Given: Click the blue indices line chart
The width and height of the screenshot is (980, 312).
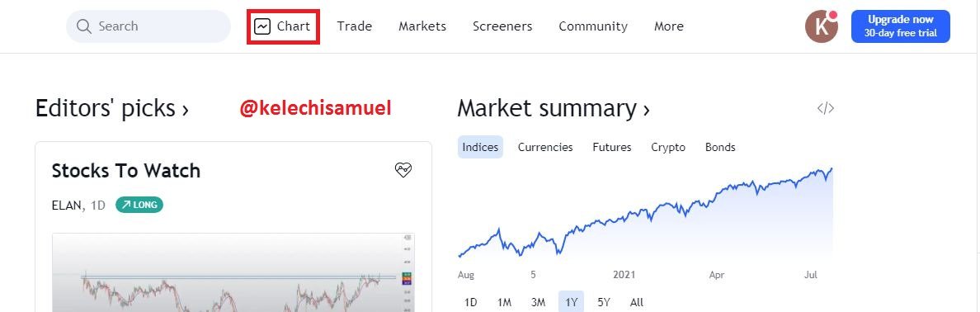Looking at the screenshot, I should 646,213.
